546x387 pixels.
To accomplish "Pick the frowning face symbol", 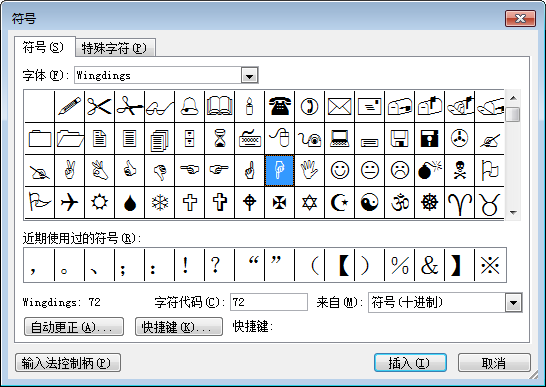I will pyautogui.click(x=399, y=170).
